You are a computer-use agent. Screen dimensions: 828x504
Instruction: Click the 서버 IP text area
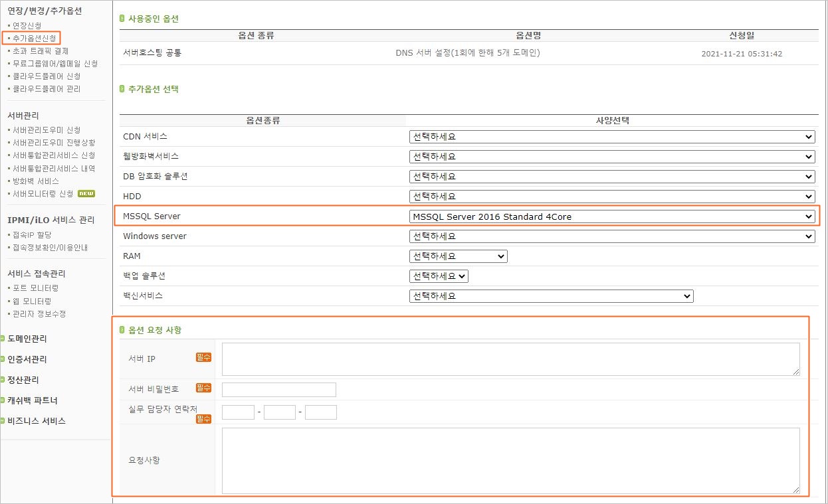[510, 359]
